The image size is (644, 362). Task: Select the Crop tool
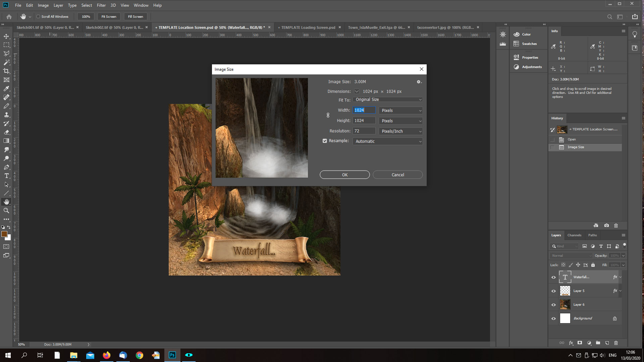click(6, 71)
